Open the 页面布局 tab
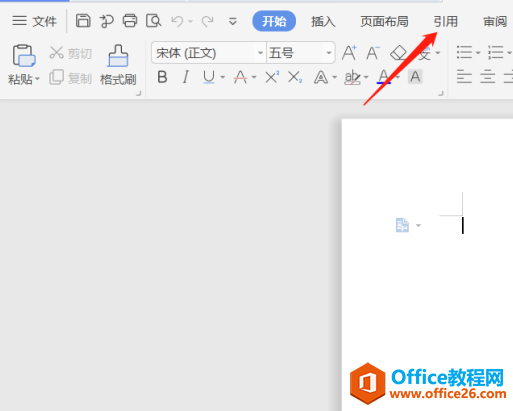This screenshot has width=513, height=411. coord(384,22)
